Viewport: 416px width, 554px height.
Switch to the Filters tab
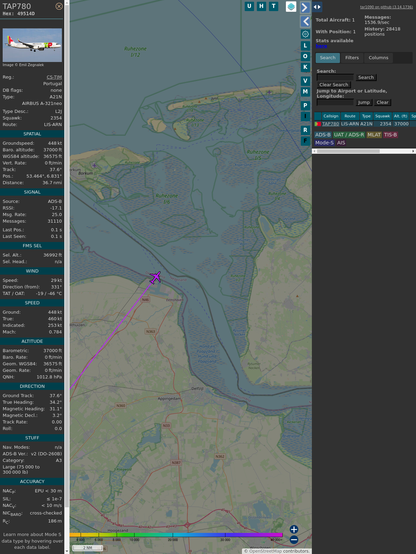(x=352, y=58)
